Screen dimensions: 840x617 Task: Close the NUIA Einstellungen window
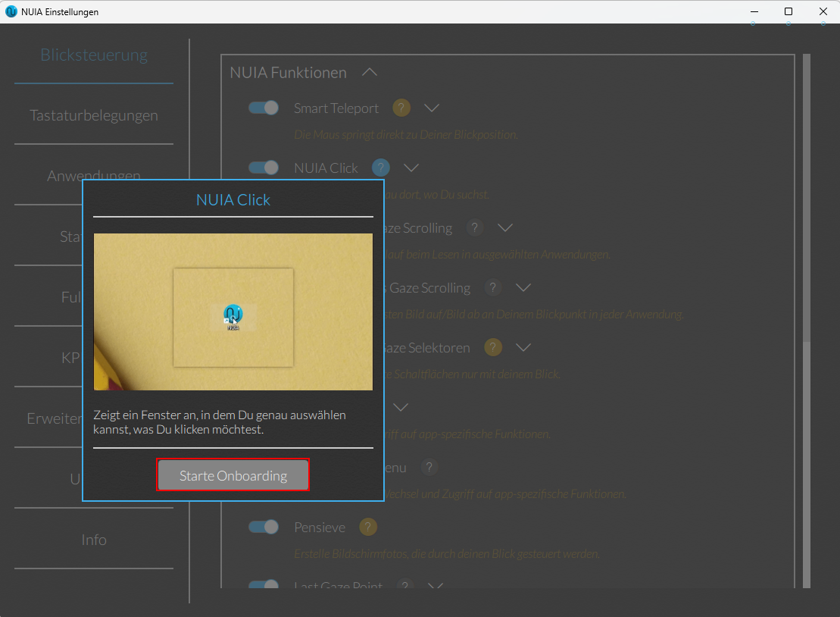(x=823, y=12)
